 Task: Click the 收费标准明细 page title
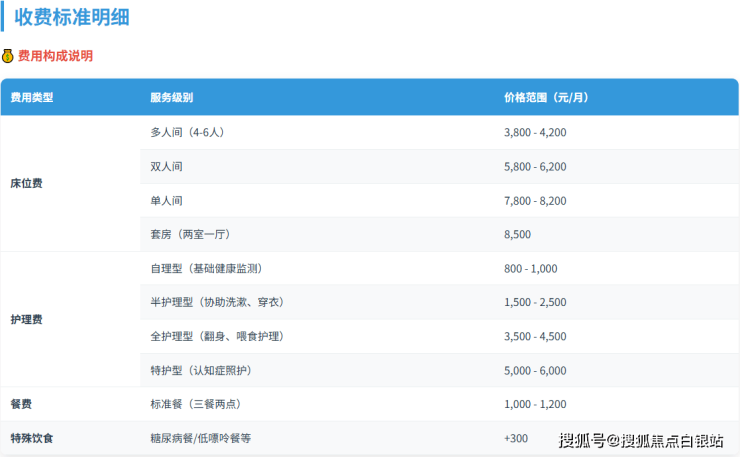[x=71, y=17]
